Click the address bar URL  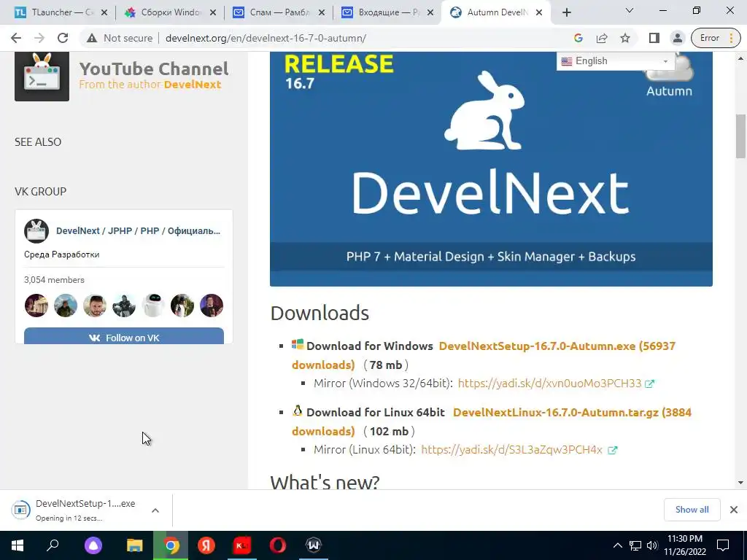pyautogui.click(x=266, y=38)
